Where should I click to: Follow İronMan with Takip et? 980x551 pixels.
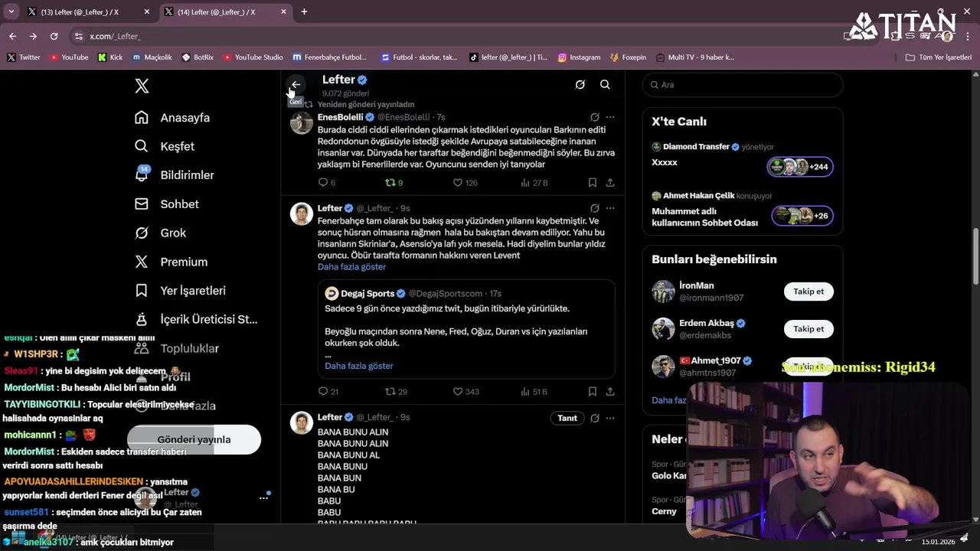(808, 292)
